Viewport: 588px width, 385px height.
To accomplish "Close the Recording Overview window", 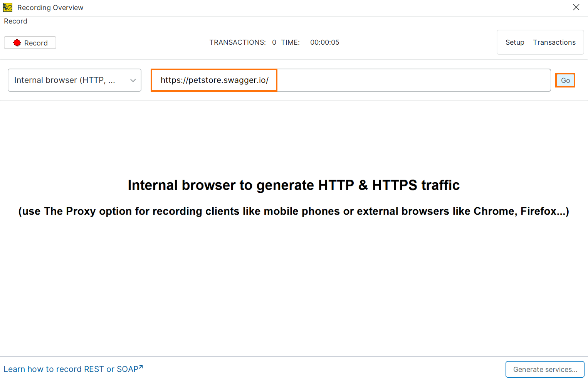I will point(576,7).
